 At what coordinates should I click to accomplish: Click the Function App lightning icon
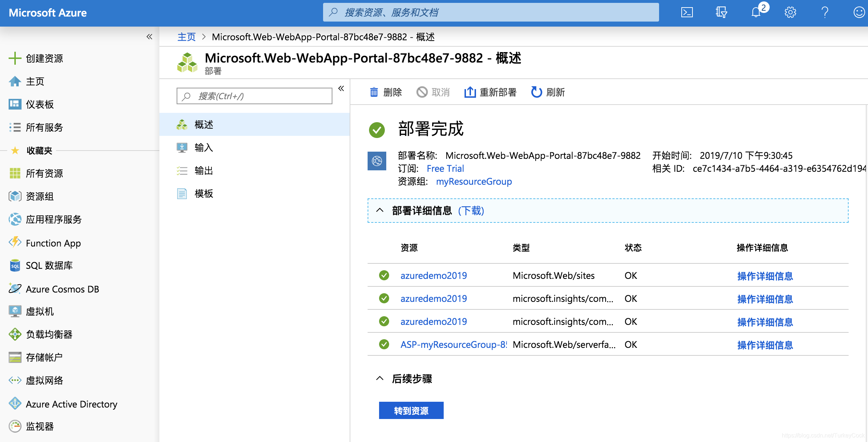[15, 243]
